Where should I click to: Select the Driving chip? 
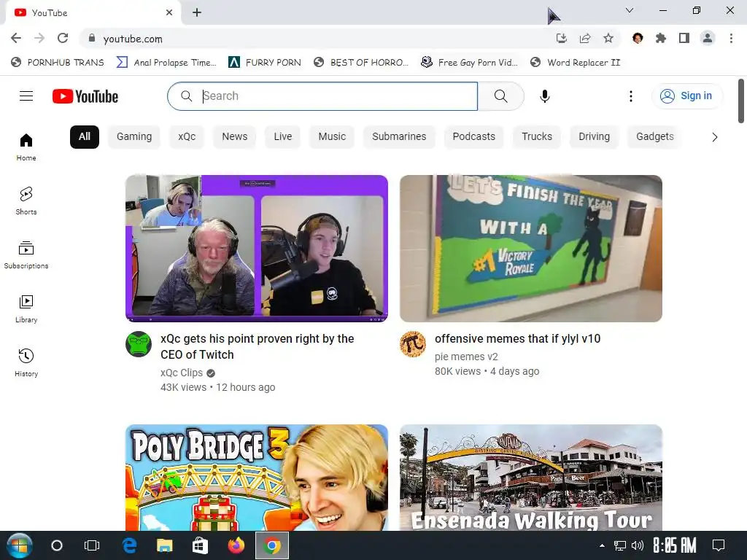click(x=594, y=137)
